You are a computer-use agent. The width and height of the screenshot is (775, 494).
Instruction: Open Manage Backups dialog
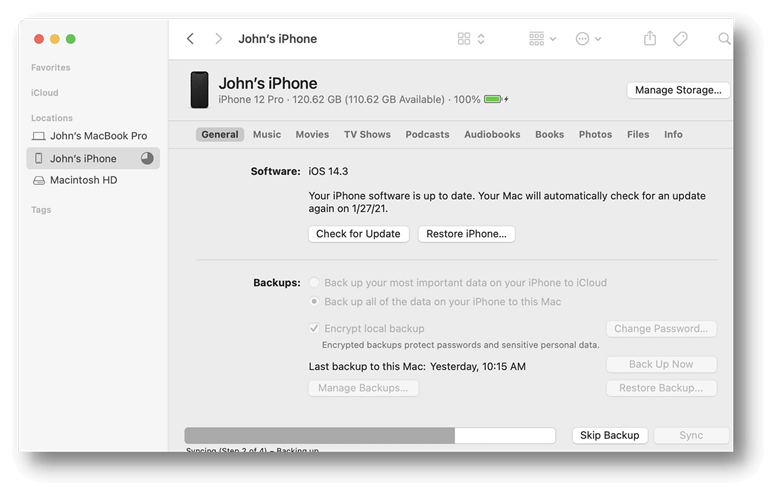tap(363, 388)
